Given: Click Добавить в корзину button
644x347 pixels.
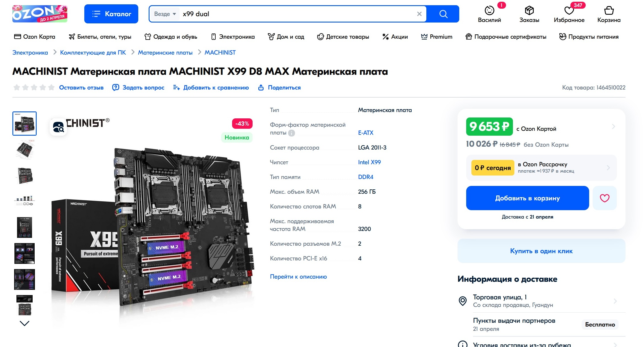Looking at the screenshot, I should (527, 198).
